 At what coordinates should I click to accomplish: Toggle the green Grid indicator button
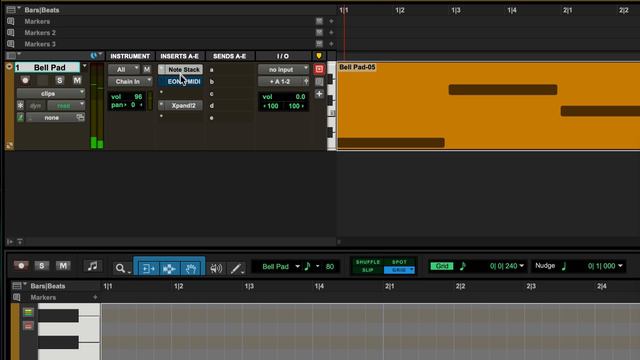tap(442, 266)
